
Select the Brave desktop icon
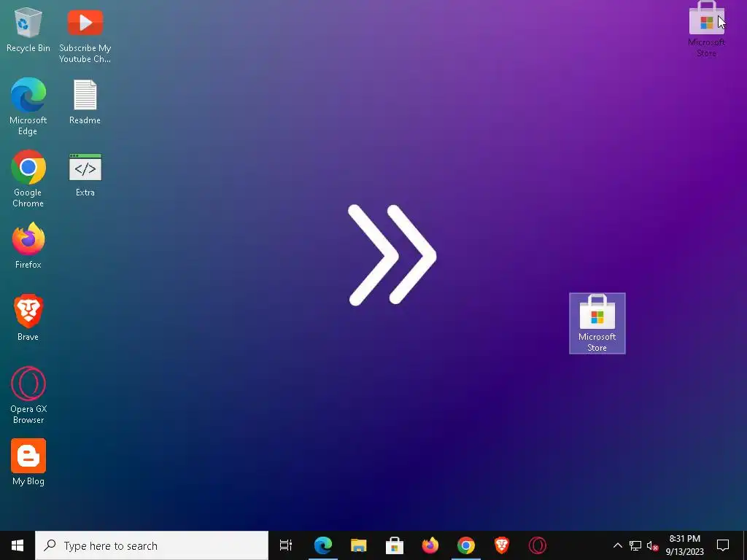pos(28,317)
